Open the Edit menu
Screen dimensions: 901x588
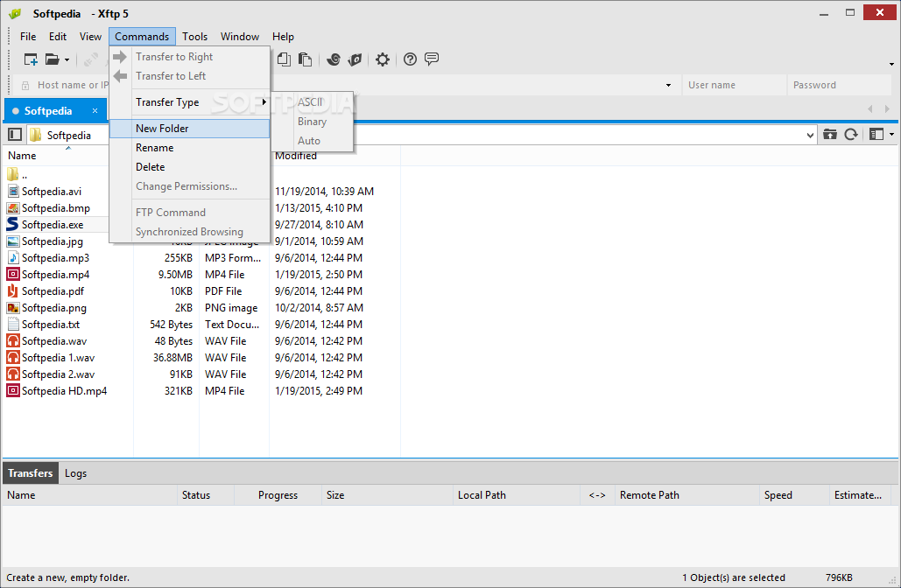(x=58, y=36)
